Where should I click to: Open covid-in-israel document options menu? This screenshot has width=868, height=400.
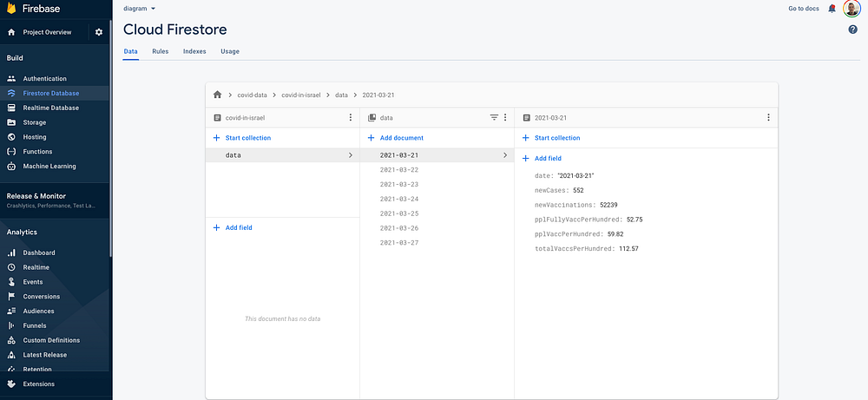coord(351,117)
